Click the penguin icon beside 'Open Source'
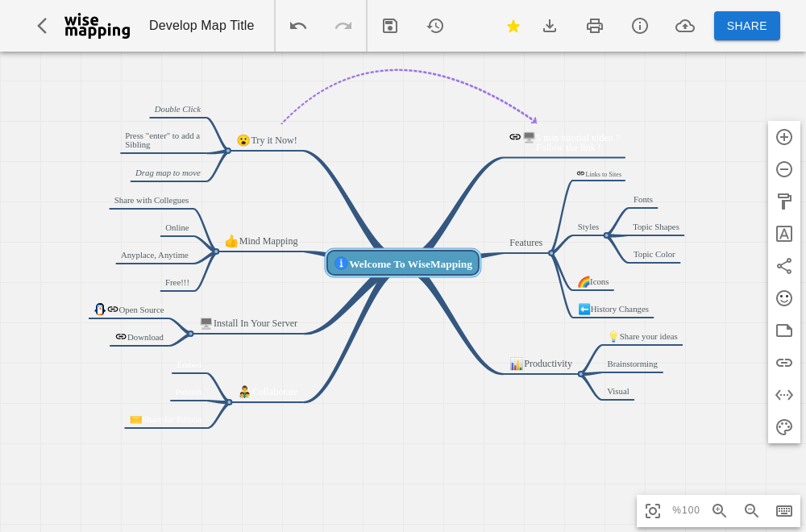This screenshot has width=806, height=532. click(100, 309)
